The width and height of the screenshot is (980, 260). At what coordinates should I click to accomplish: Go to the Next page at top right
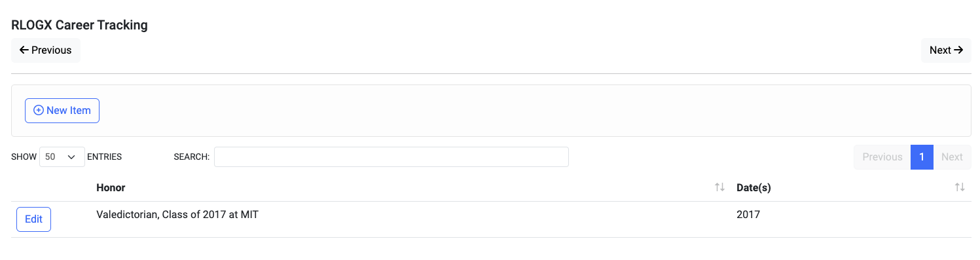(946, 50)
